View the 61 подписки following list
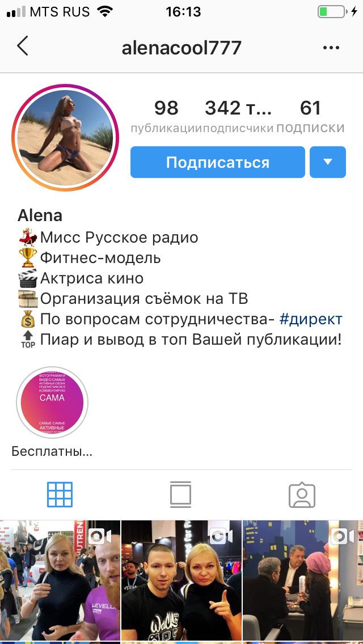This screenshot has height=644, width=363. (310, 117)
